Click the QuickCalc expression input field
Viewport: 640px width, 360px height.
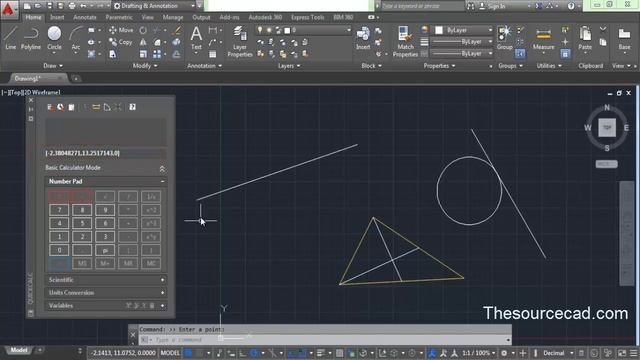coord(106,153)
